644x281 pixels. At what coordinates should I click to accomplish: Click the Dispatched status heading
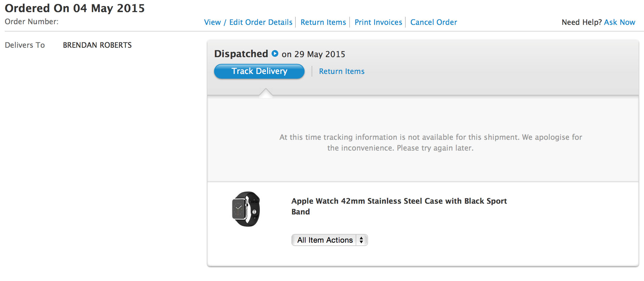point(241,54)
